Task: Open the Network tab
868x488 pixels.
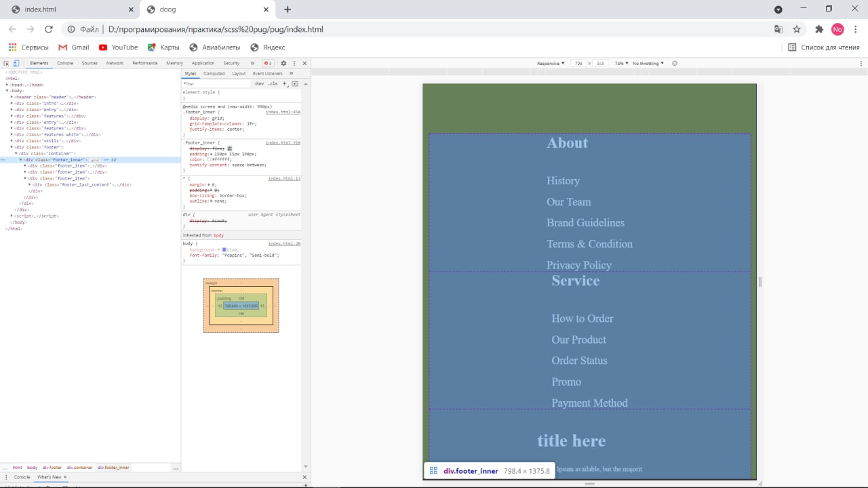Action: [x=115, y=63]
